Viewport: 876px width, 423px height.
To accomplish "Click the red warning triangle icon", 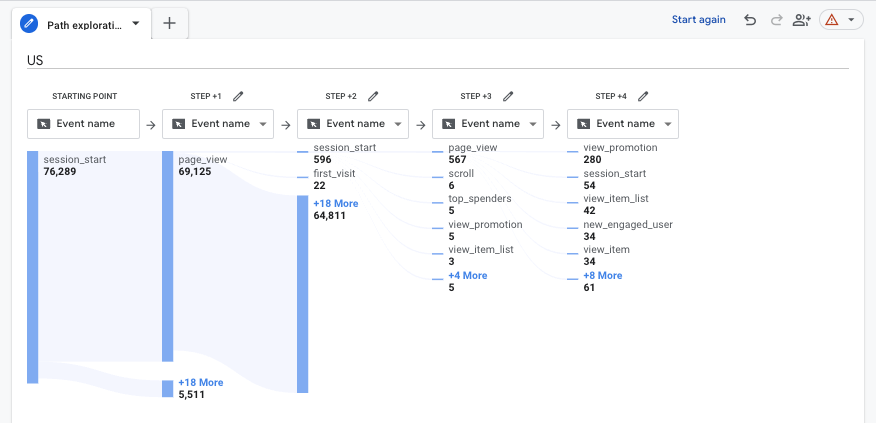I will click(x=832, y=20).
